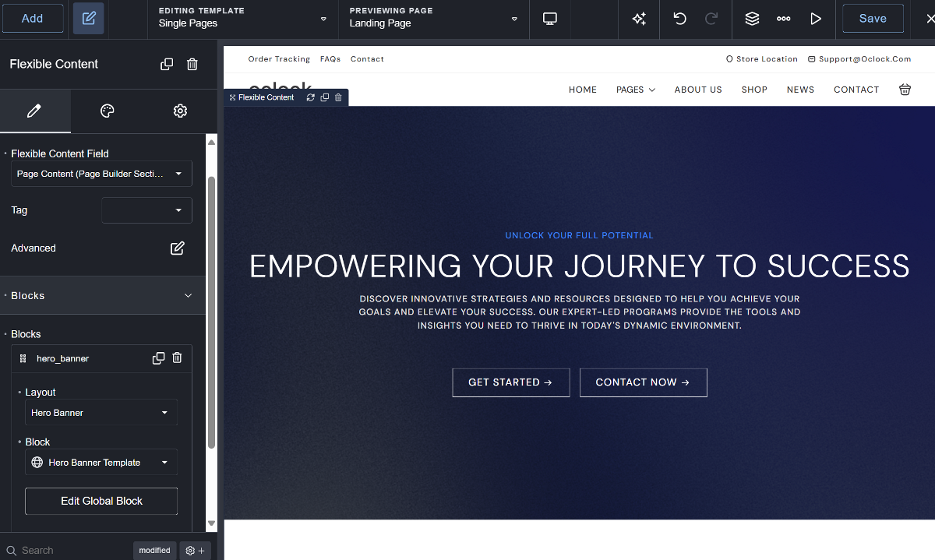Expand the Layout Hero Banner dropdown
The image size is (935, 560).
(101, 413)
